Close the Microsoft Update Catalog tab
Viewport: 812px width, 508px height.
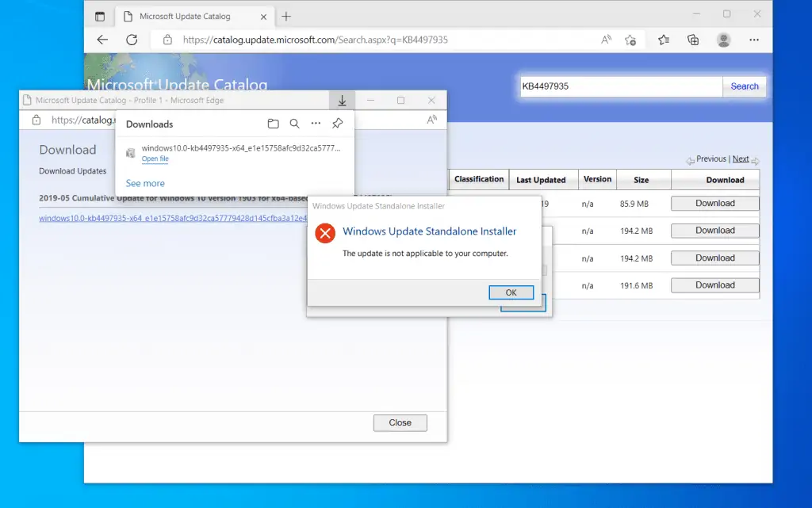coord(263,17)
